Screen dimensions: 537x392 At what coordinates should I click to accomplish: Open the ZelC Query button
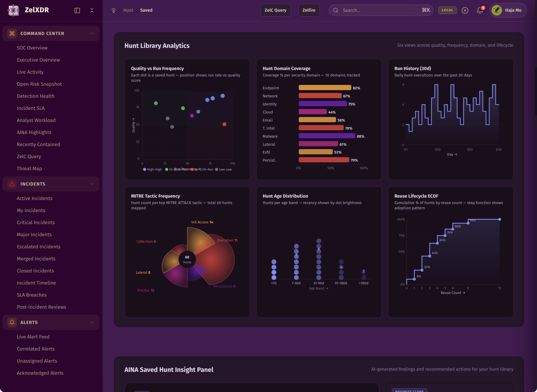click(275, 10)
